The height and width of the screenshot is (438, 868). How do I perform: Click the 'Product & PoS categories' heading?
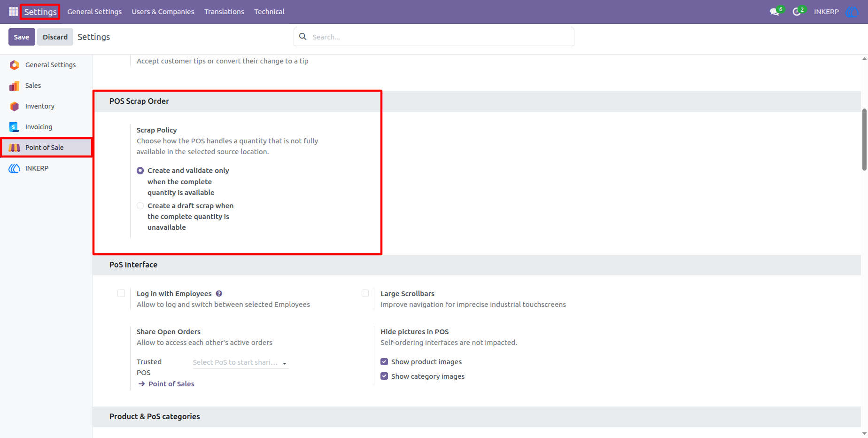155,416
